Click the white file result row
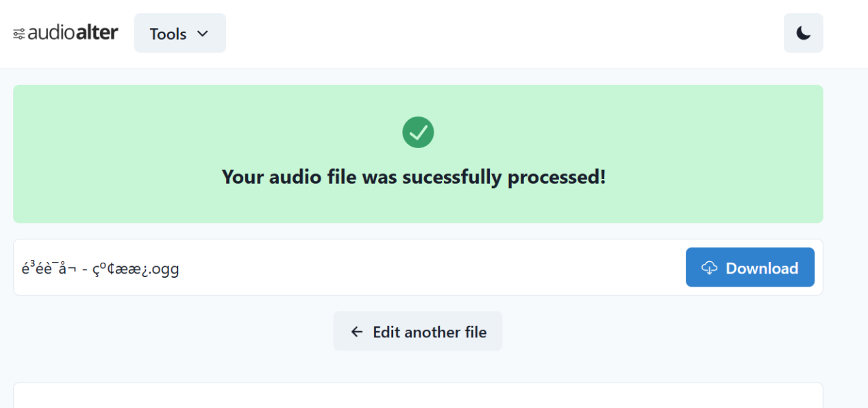Viewport: 868px width, 408px height. tap(418, 267)
